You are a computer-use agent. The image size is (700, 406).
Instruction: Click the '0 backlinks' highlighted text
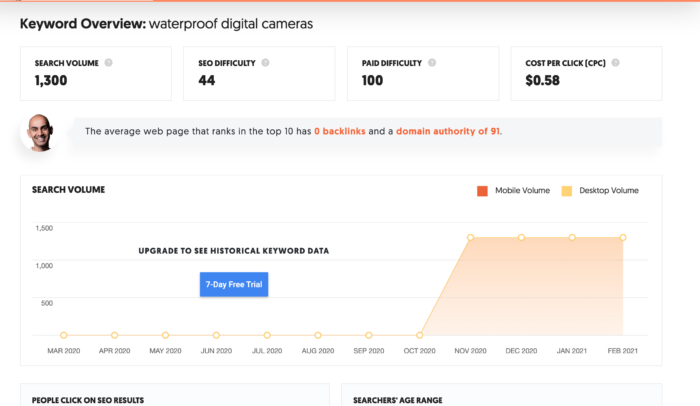point(340,131)
